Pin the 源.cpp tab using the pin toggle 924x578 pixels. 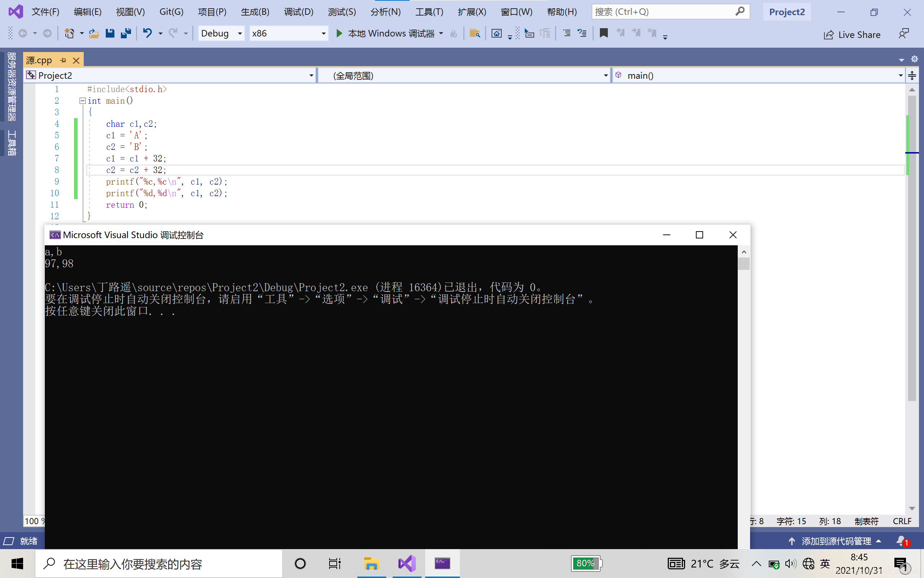[x=63, y=60]
